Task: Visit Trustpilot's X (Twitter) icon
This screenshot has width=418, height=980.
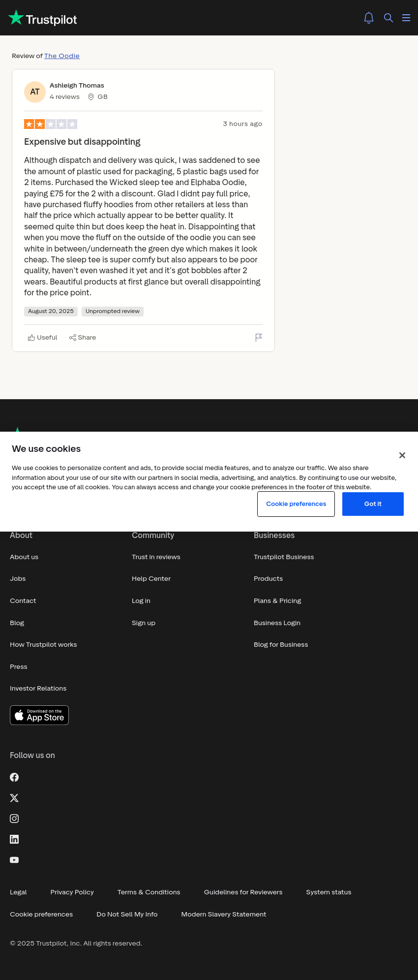Action: 14,798
